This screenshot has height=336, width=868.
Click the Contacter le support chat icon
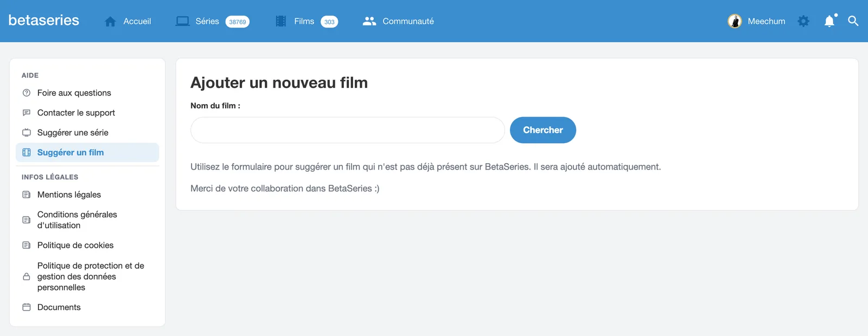27,113
